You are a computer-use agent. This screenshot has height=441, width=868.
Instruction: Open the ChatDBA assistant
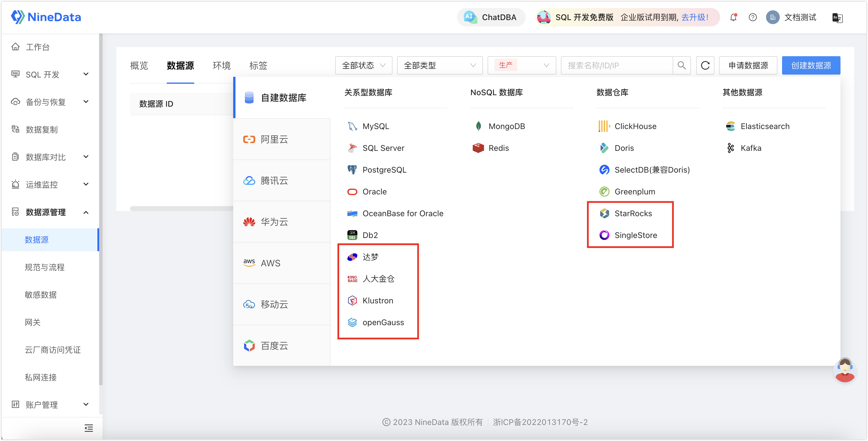pyautogui.click(x=491, y=17)
